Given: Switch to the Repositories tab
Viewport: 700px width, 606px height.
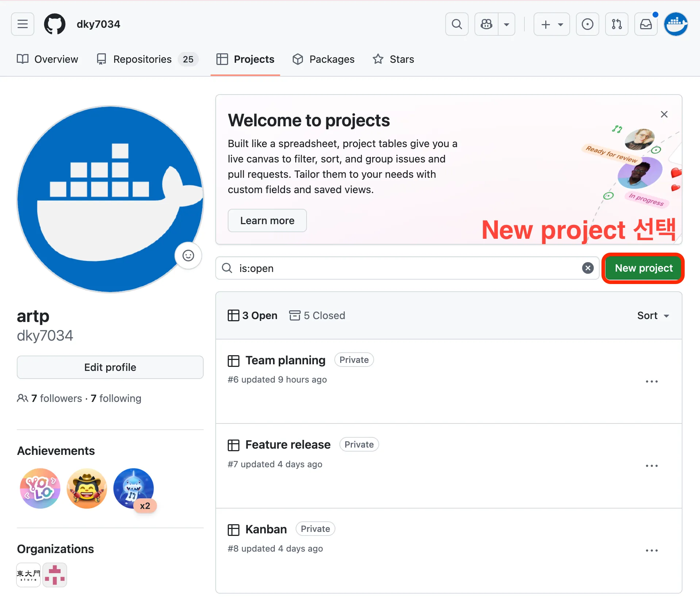Looking at the screenshot, I should click(147, 59).
